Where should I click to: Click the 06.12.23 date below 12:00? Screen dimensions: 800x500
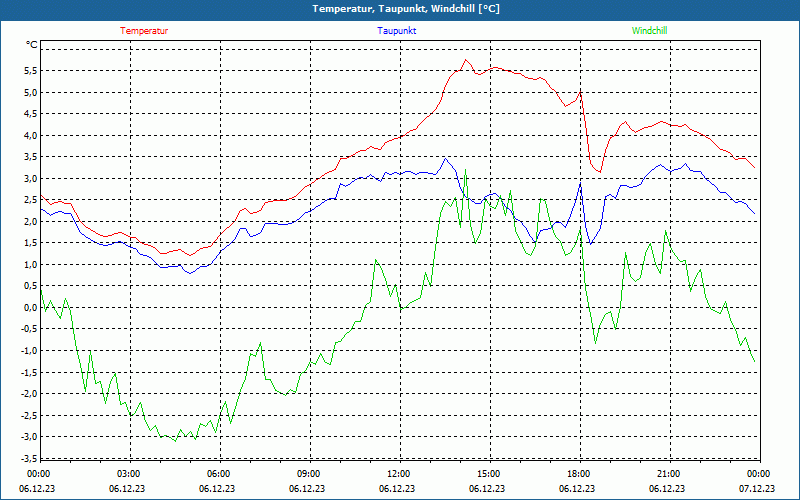[x=397, y=488]
